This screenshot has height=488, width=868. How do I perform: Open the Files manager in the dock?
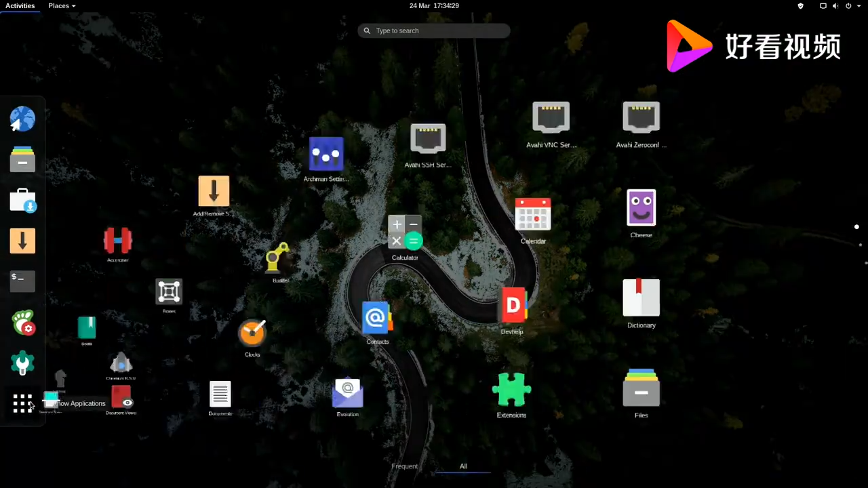tap(22, 159)
